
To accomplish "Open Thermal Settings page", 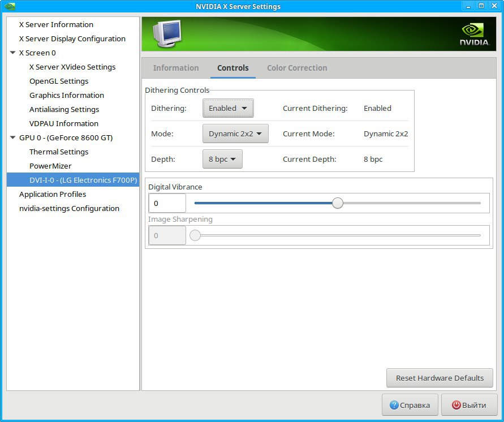I will (x=58, y=152).
